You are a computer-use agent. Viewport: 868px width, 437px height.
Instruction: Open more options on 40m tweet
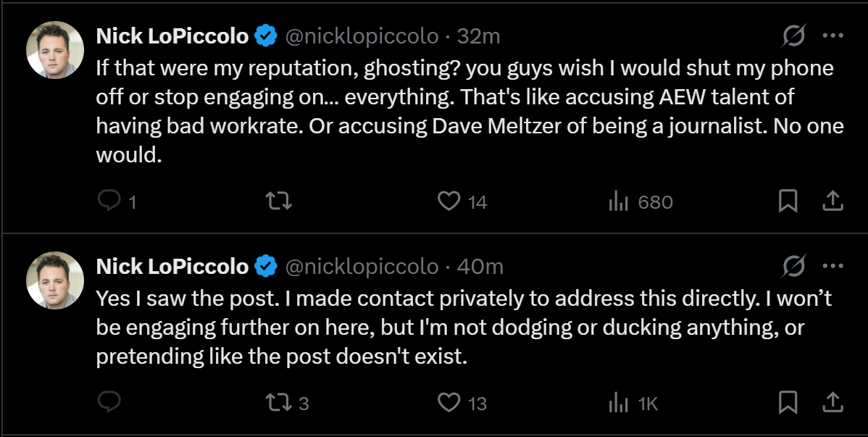pyautogui.click(x=832, y=267)
